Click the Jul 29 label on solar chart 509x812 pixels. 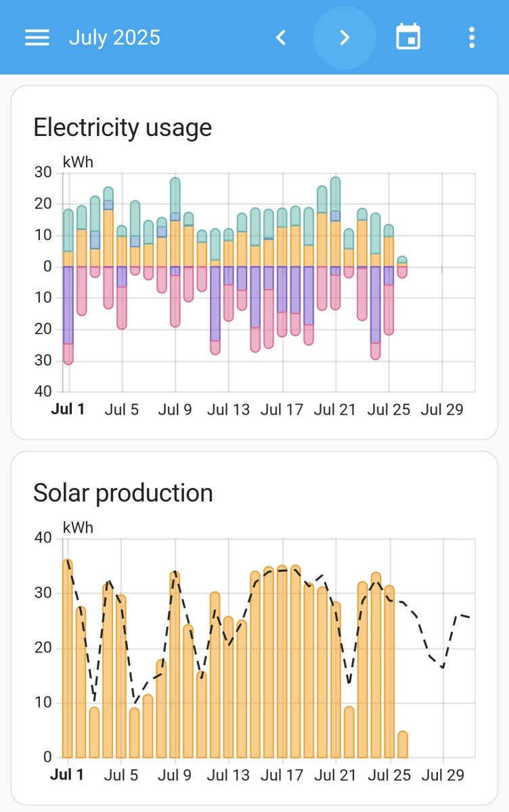click(x=443, y=775)
